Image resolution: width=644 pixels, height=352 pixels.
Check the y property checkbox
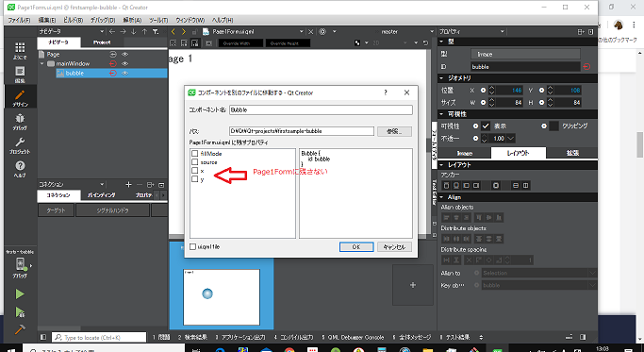(x=194, y=179)
